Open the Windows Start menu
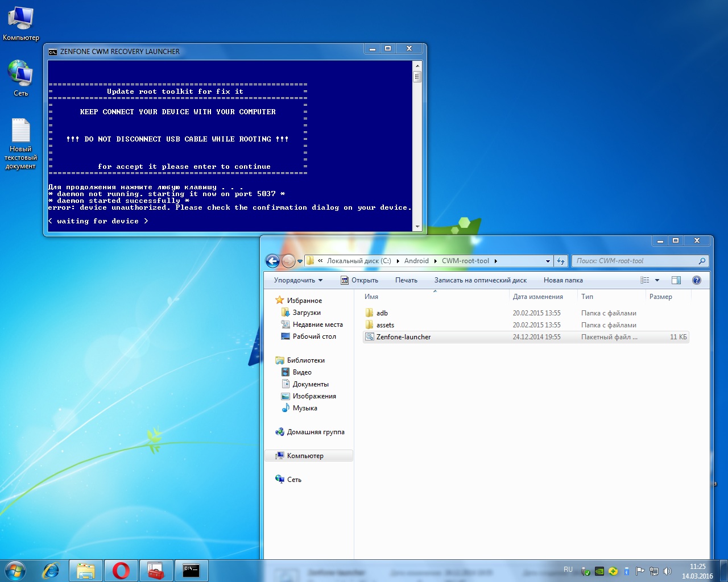The width and height of the screenshot is (728, 582). (x=15, y=570)
